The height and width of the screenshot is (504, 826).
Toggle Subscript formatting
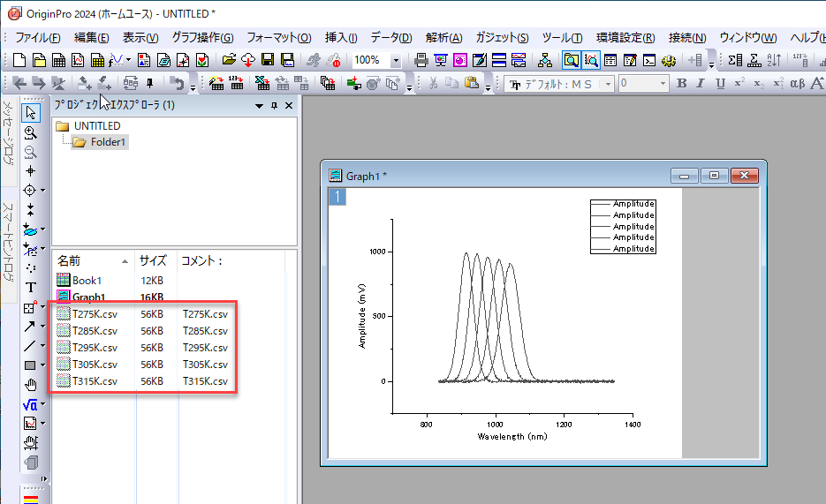click(x=759, y=83)
